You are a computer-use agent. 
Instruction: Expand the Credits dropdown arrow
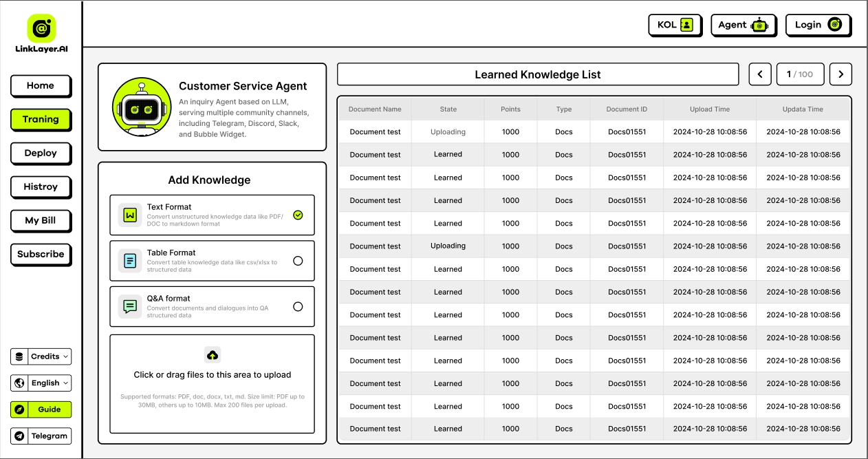point(65,356)
